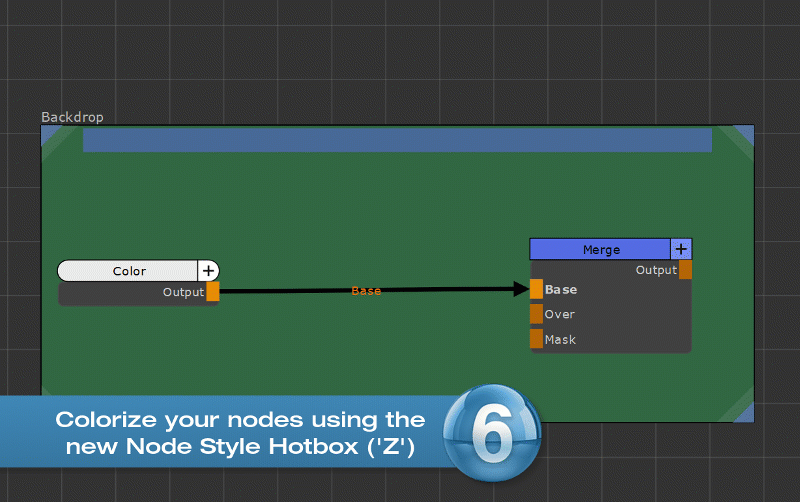This screenshot has width=800, height=502.
Task: Click the Over input plug on Merge
Action: pos(536,314)
